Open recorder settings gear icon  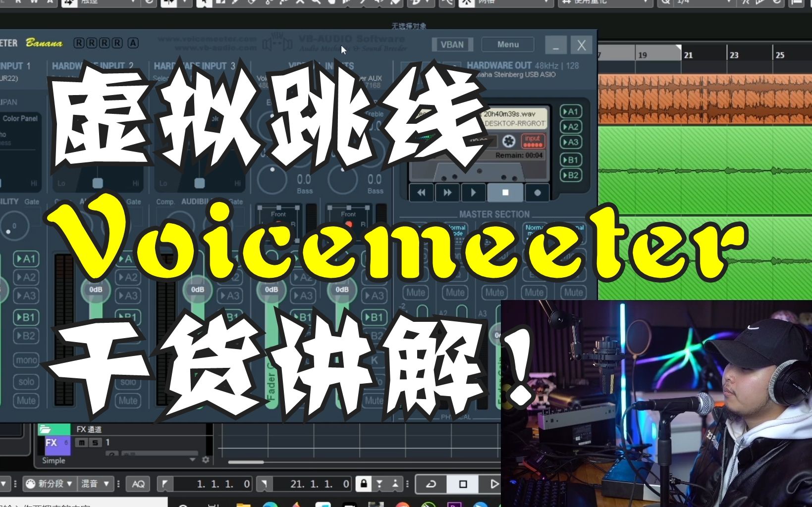coord(508,142)
